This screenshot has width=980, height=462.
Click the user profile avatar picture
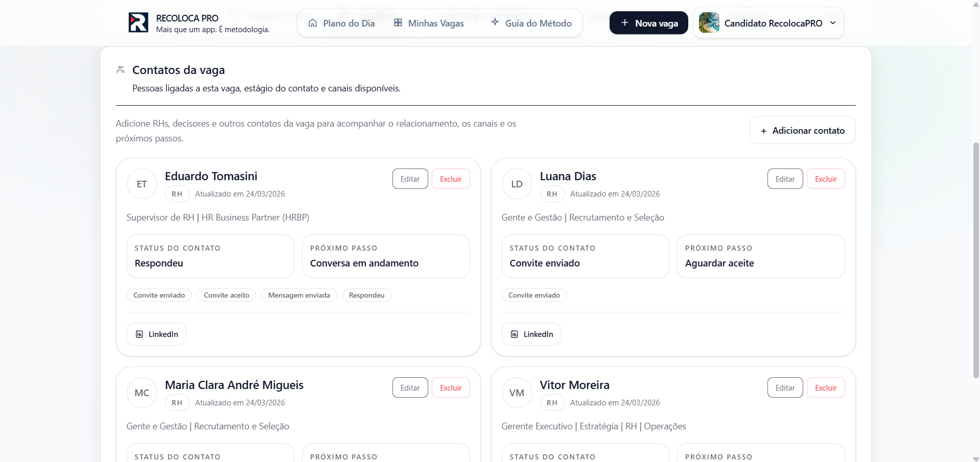(x=709, y=23)
